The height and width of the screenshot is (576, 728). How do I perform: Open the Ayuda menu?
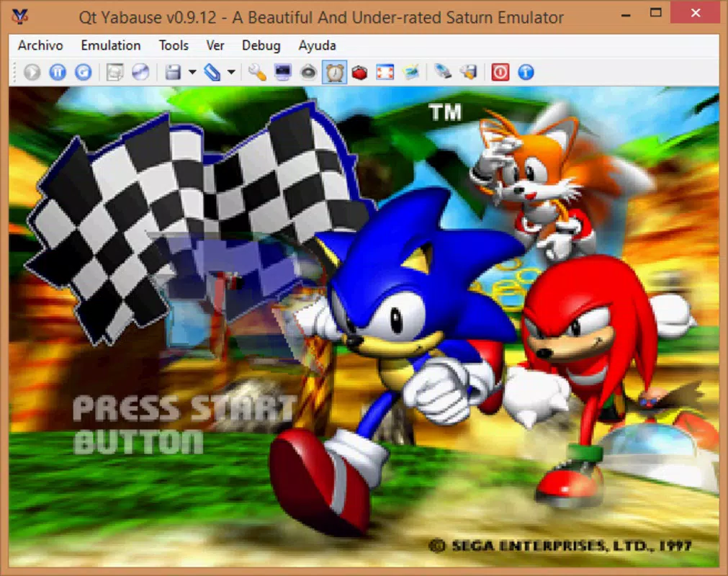click(317, 45)
